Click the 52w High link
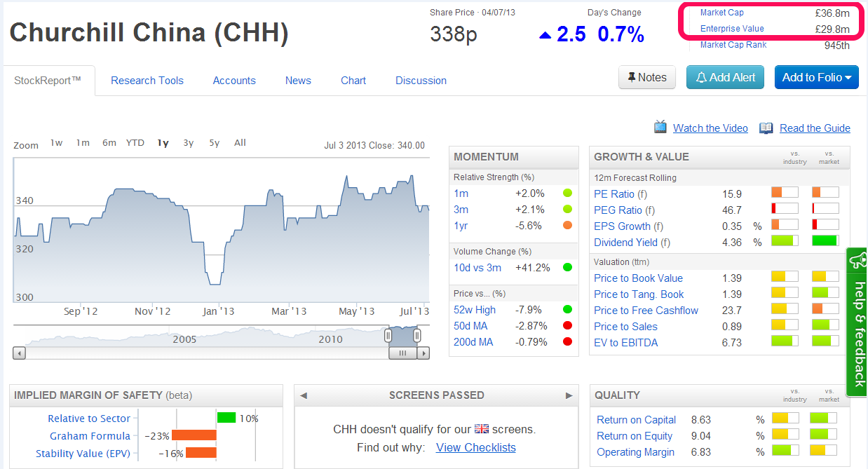 475,310
